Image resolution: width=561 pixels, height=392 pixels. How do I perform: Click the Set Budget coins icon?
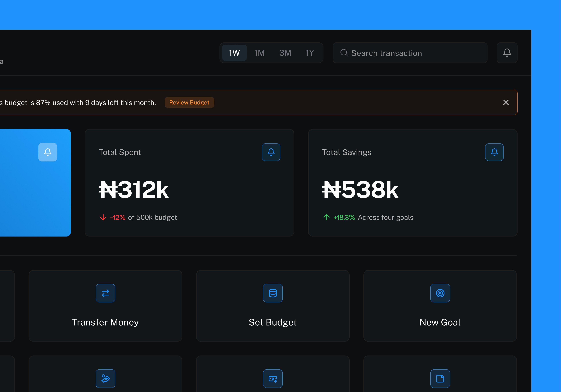[273, 293]
